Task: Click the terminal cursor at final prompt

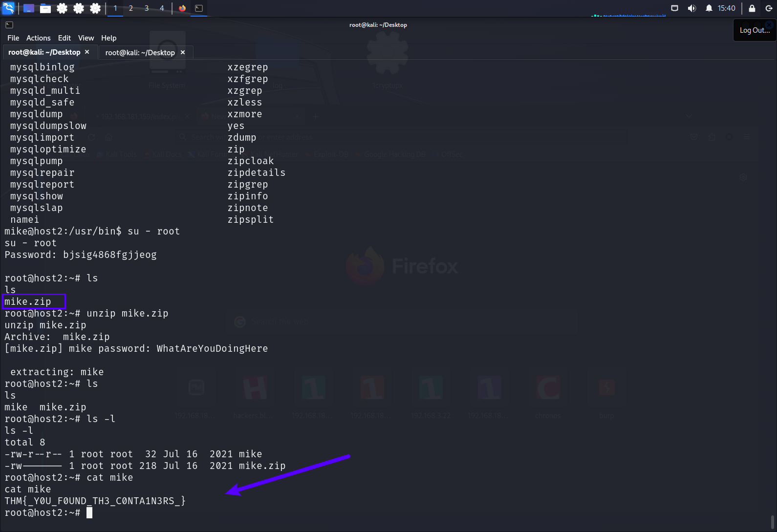Action: [x=89, y=512]
